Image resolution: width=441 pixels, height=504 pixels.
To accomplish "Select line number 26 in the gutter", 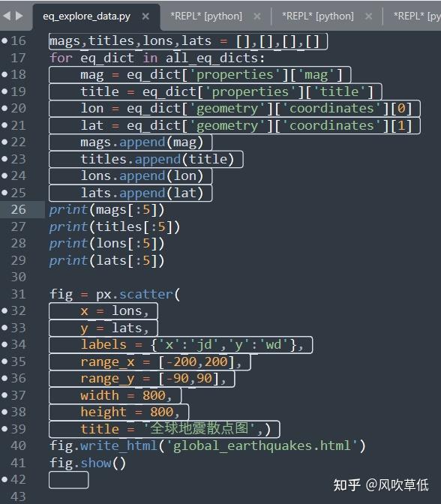I will (18, 209).
